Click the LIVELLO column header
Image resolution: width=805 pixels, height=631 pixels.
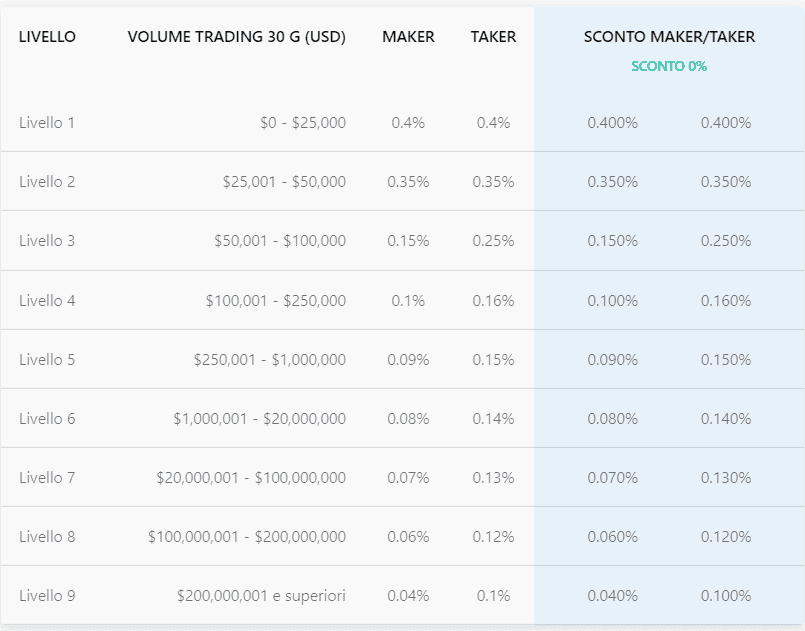pos(47,37)
